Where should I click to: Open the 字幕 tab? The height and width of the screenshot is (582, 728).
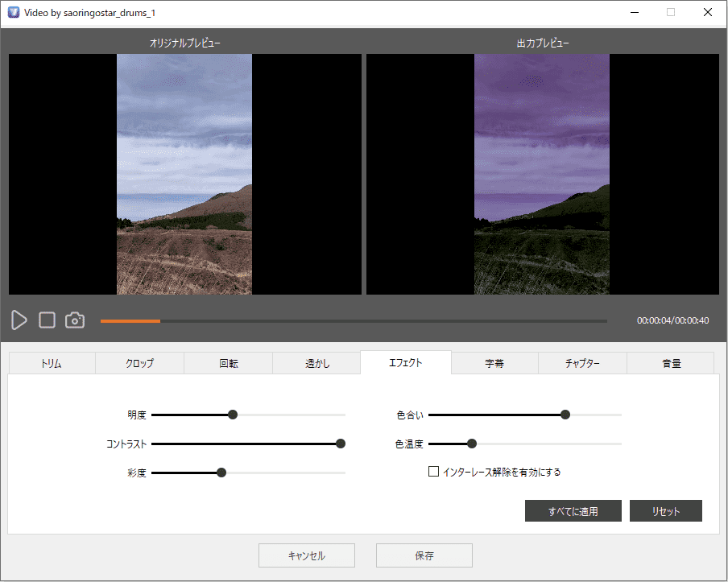pos(494,363)
